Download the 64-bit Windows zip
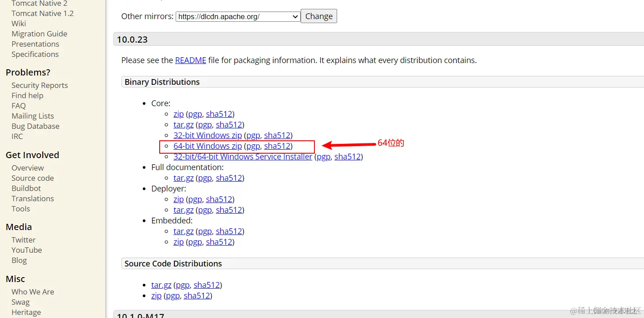 pyautogui.click(x=208, y=146)
